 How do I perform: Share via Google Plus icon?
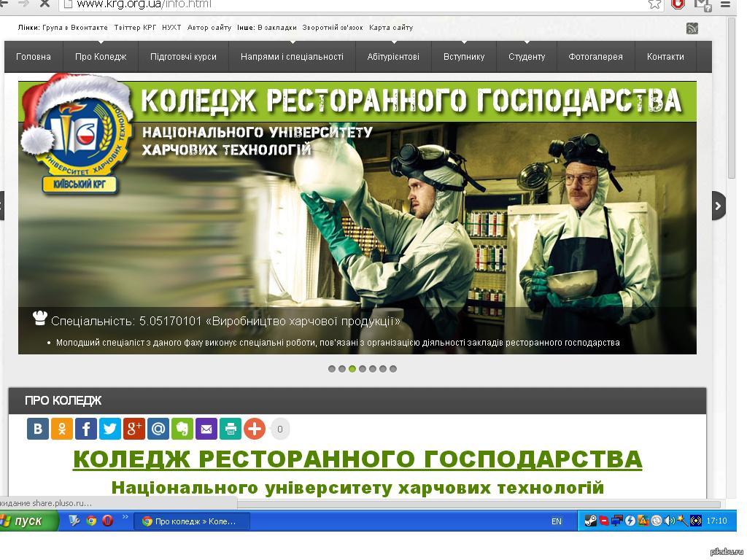[x=134, y=429]
